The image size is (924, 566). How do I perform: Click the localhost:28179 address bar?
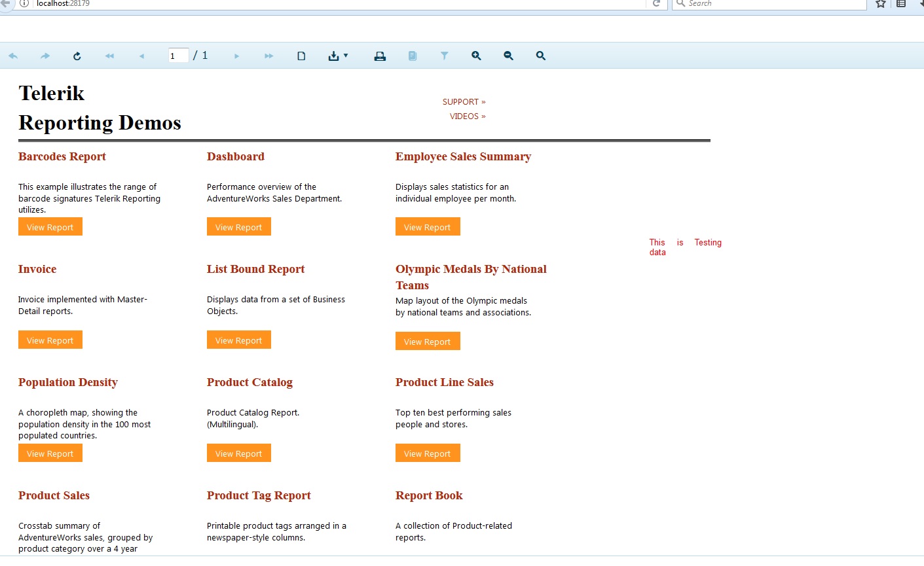(341, 4)
